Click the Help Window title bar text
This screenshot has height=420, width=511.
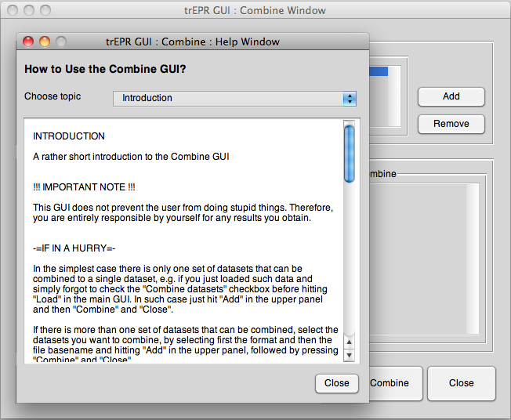pyautogui.click(x=192, y=42)
